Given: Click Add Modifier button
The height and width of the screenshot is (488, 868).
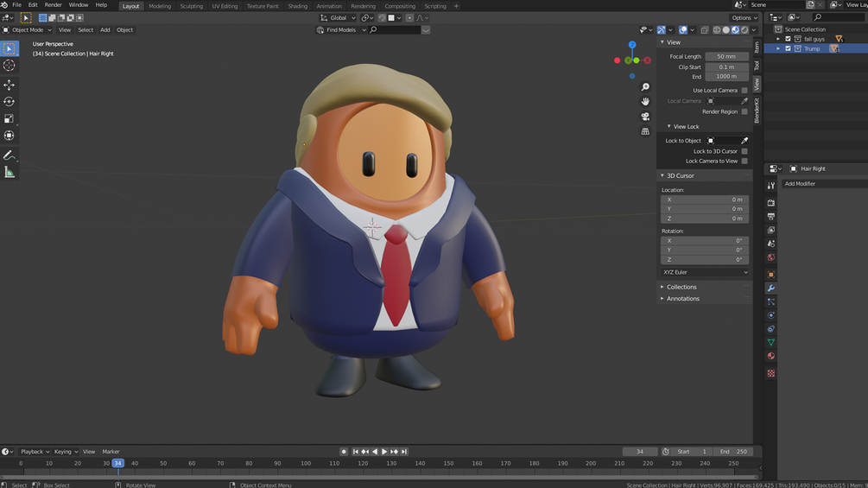Looking at the screenshot, I should pos(800,184).
